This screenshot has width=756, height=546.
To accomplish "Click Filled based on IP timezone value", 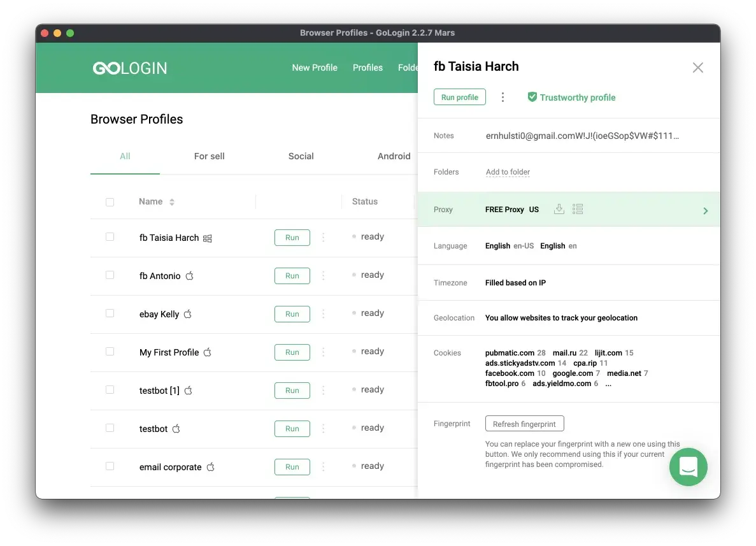I will pos(515,283).
